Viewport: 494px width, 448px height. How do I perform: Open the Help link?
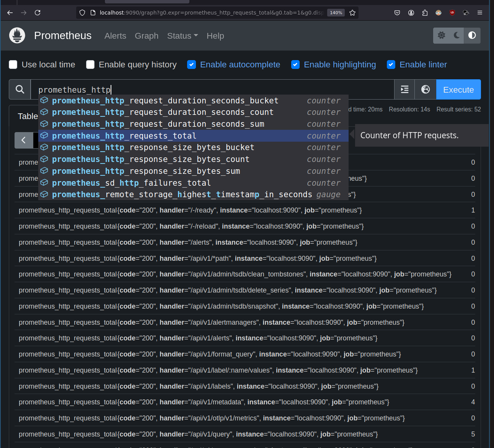(x=215, y=36)
